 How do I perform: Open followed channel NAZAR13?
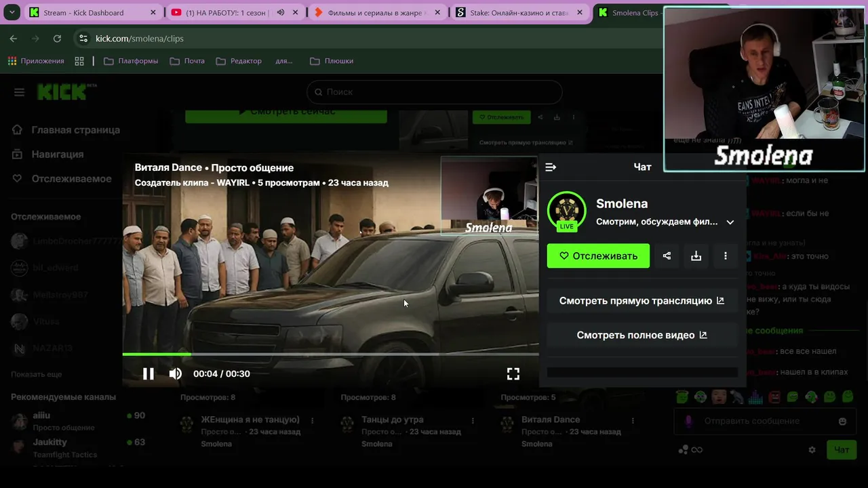point(52,348)
